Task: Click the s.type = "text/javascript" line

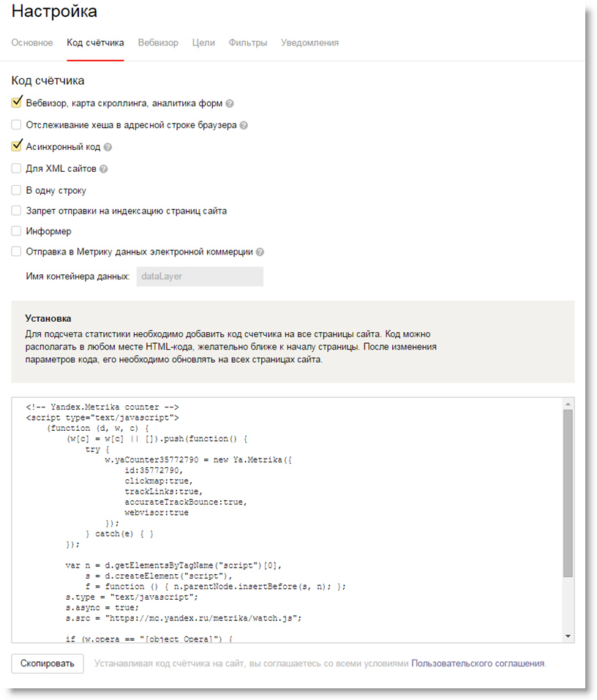Action: (132, 598)
